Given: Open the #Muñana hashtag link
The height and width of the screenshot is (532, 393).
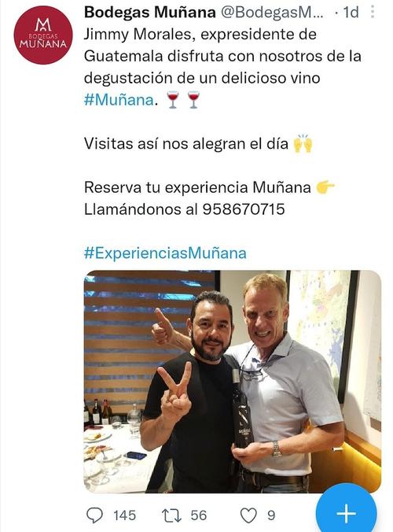Looking at the screenshot, I should (119, 100).
